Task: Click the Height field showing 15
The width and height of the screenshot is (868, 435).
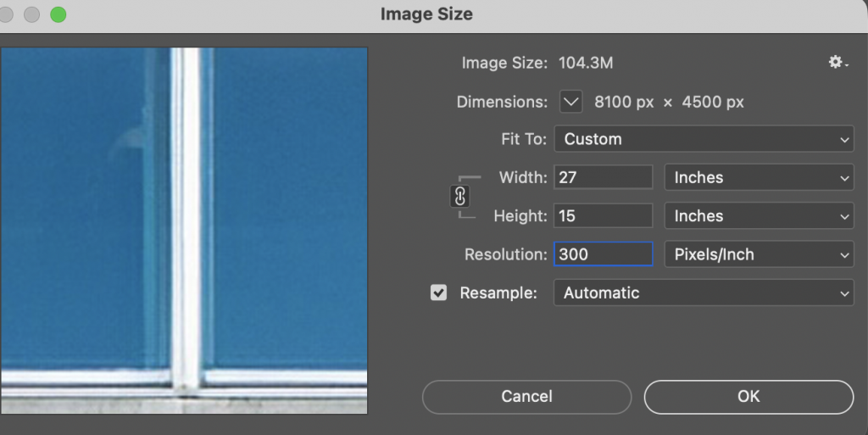Action: coord(603,216)
